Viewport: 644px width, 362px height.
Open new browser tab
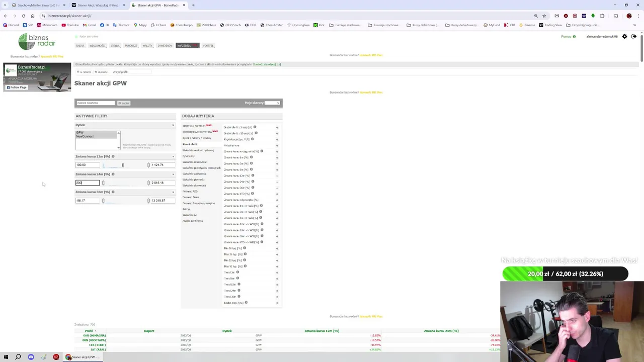click(x=193, y=5)
